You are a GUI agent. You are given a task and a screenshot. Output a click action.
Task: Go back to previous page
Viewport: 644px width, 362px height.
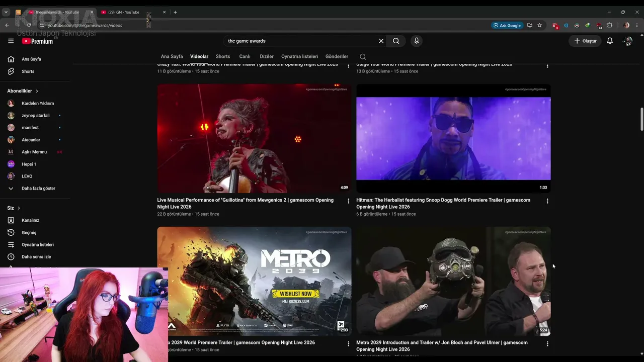(7, 25)
